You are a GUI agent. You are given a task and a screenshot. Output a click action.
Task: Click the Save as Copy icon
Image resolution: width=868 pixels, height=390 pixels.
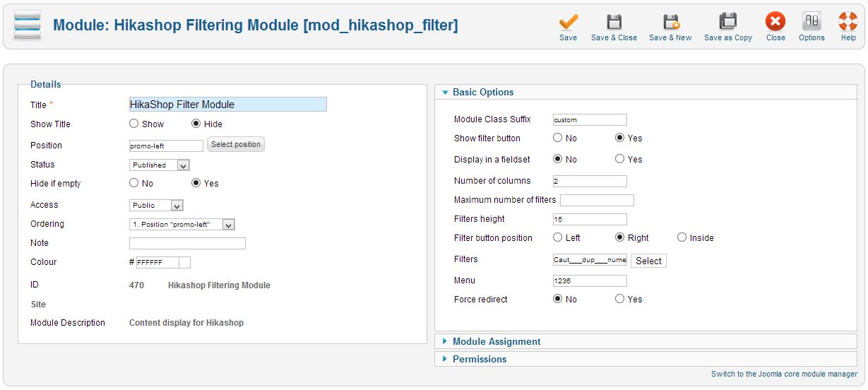(x=727, y=23)
